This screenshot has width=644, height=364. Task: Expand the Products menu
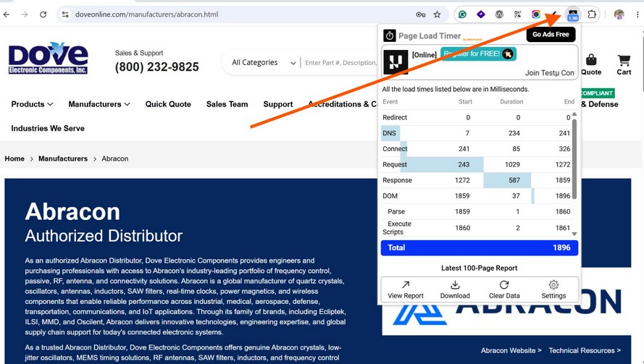click(32, 104)
